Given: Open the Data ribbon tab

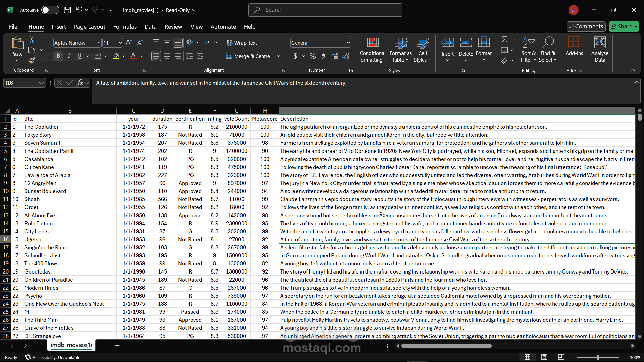Looking at the screenshot, I should coord(150,27).
